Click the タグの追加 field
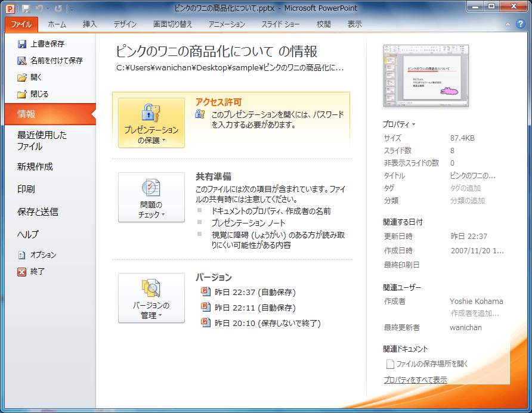The image size is (532, 413). (465, 188)
